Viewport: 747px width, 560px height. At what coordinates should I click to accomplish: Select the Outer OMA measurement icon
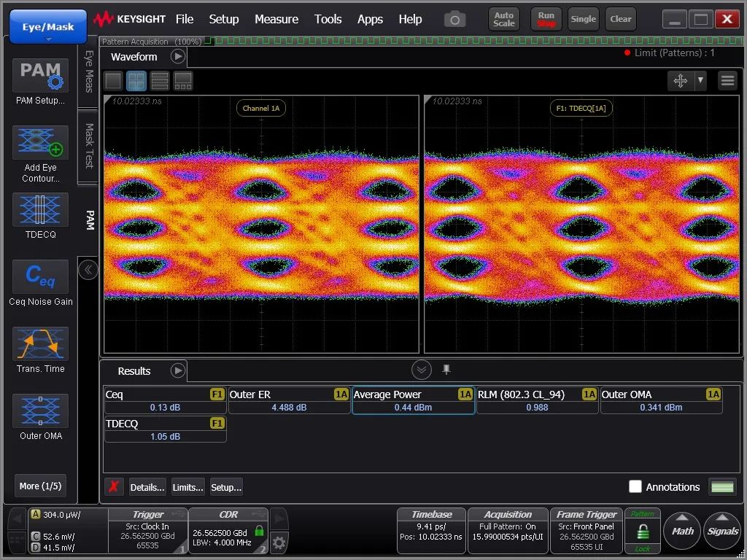click(x=40, y=411)
